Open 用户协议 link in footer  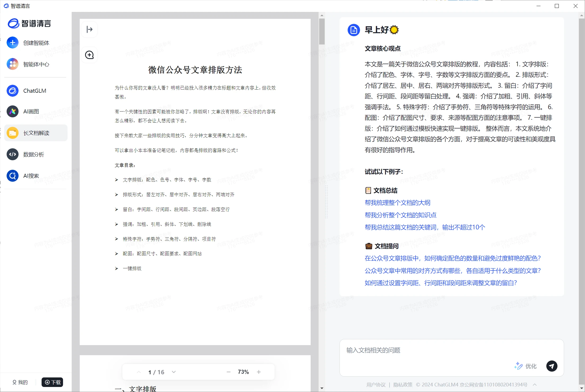pos(376,385)
